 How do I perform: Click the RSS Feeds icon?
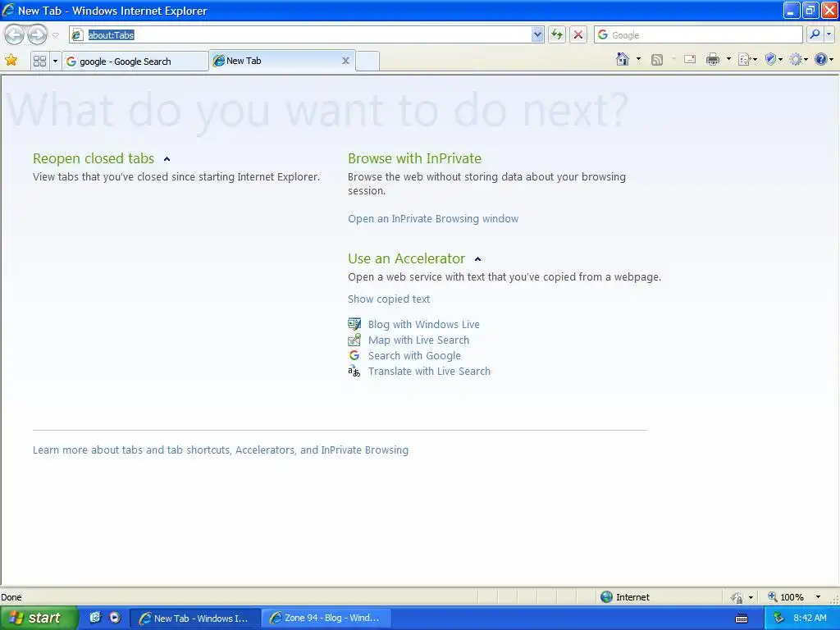tap(657, 59)
